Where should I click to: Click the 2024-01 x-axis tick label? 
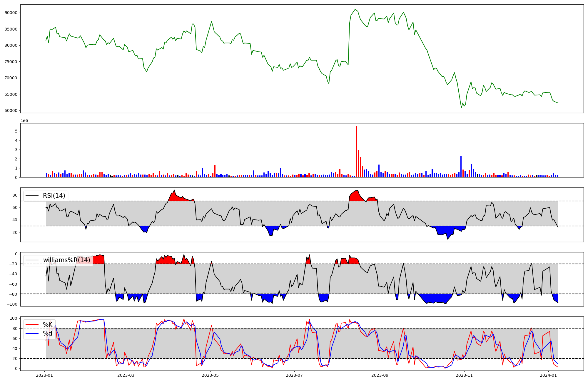click(x=548, y=375)
